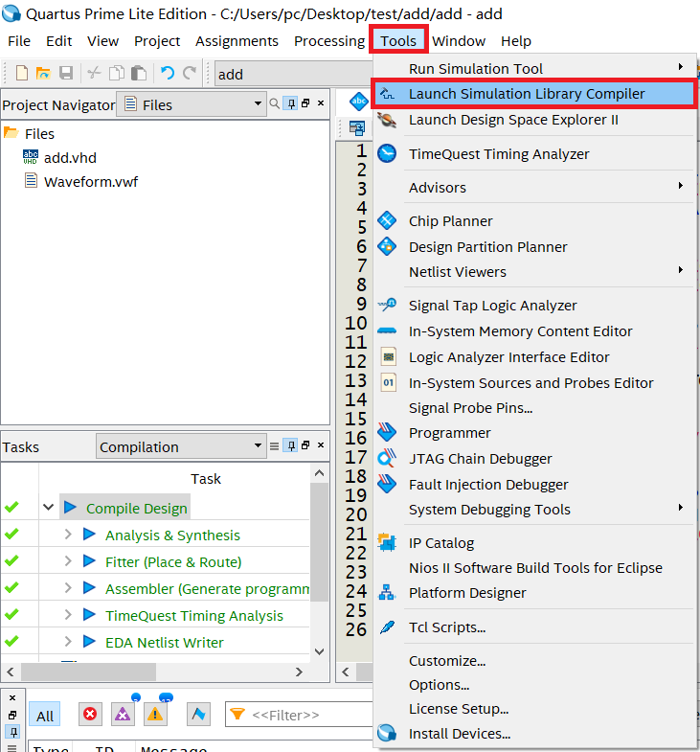The image size is (700, 752).
Task: Click the Tcl Scripts feather icon
Action: tap(387, 627)
